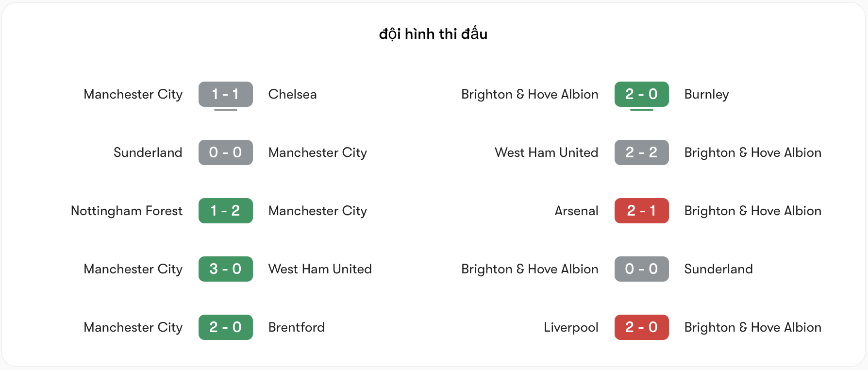Image resolution: width=868 pixels, height=370 pixels.
Task: Click the Arsenal 2 - 1 red score badge
Action: 641,211
